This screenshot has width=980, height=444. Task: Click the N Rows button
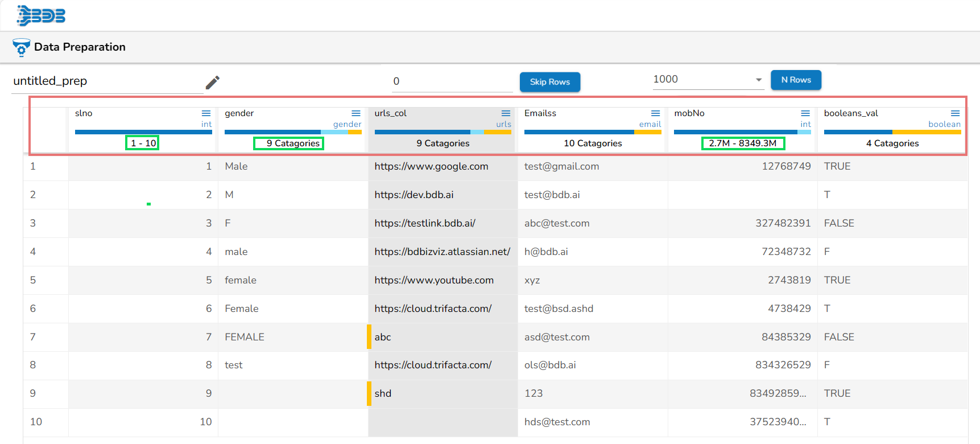tap(796, 80)
